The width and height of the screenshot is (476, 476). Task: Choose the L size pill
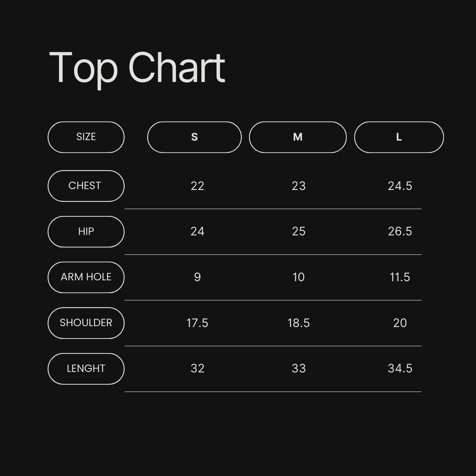(399, 137)
